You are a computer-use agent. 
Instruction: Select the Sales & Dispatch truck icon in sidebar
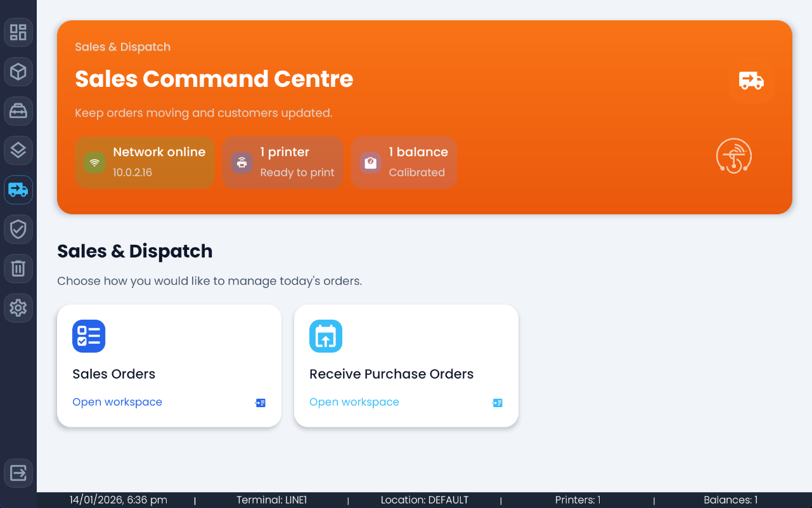tap(18, 190)
